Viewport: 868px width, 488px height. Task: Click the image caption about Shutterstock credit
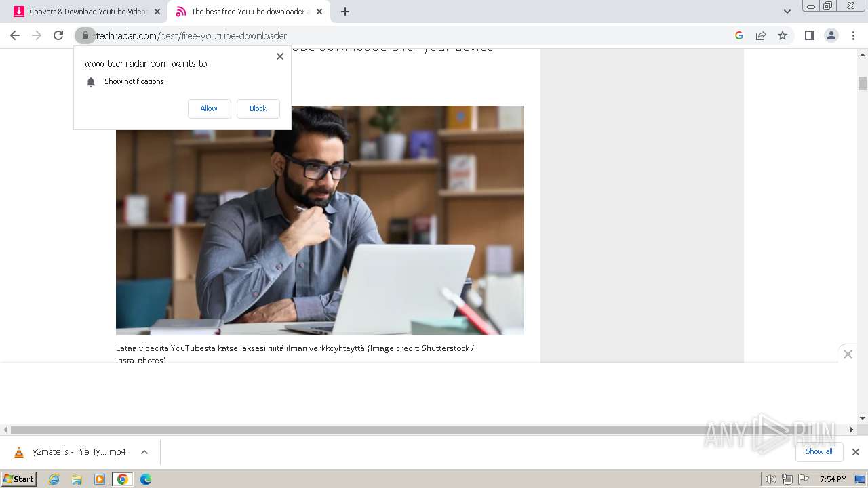pos(295,354)
